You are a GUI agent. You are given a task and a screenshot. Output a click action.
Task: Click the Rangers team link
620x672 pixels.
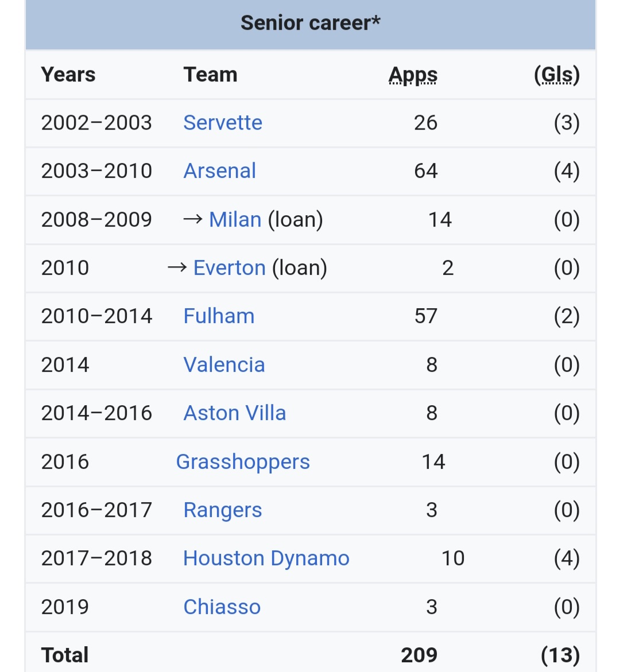pyautogui.click(x=222, y=510)
